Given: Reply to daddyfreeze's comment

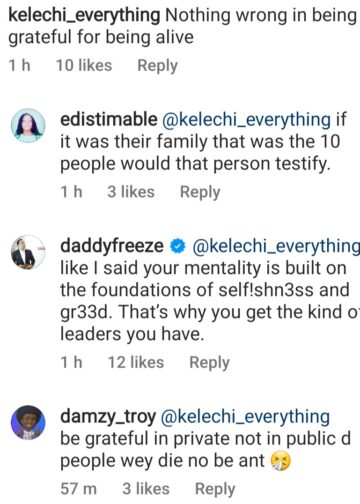Looking at the screenshot, I should click(x=209, y=363).
